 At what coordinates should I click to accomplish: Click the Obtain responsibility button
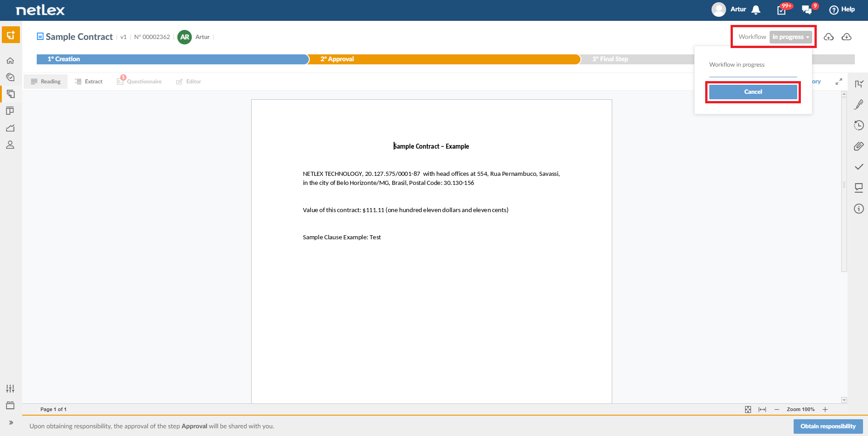(x=828, y=426)
